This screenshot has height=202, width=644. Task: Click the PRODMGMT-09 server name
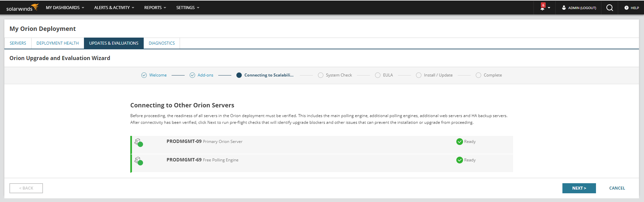pos(184,141)
